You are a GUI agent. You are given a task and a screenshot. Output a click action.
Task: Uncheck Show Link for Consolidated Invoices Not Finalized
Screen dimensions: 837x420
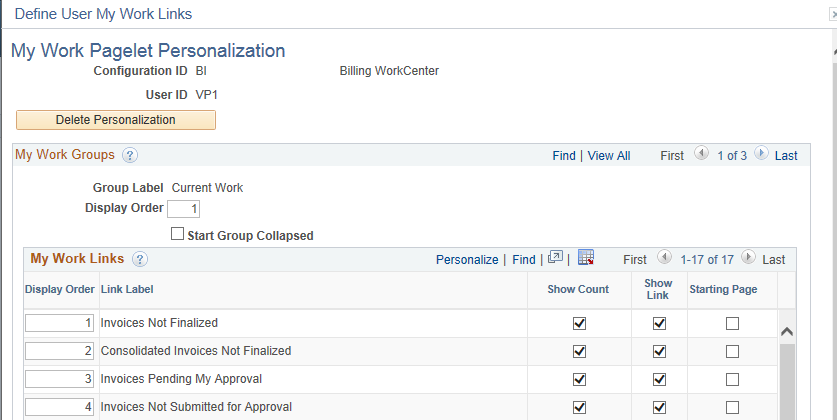(659, 352)
